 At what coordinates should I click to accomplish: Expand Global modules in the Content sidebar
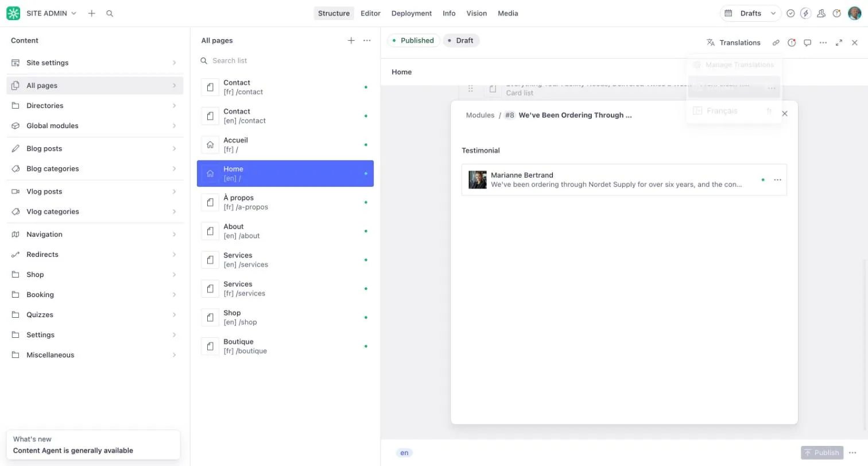(x=95, y=126)
